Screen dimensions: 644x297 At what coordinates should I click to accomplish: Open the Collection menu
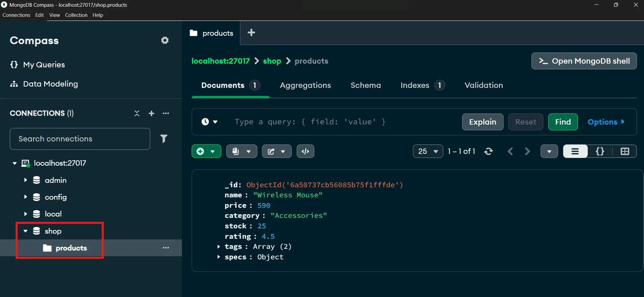tap(76, 15)
